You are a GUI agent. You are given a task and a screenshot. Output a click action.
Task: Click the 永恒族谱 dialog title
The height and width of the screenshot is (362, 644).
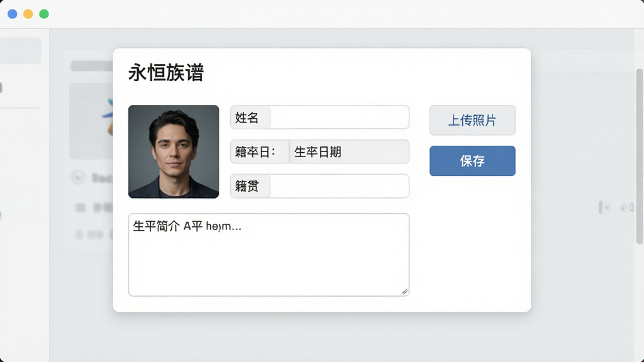(166, 73)
